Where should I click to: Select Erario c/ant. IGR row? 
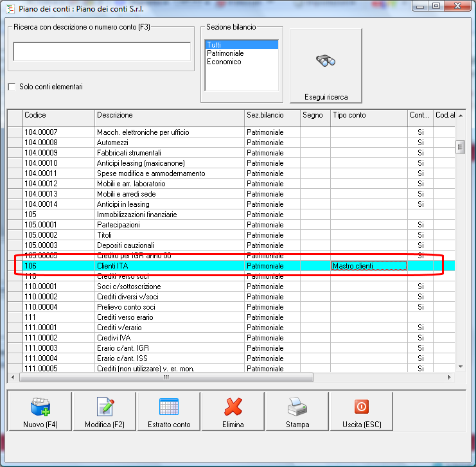click(231, 348)
